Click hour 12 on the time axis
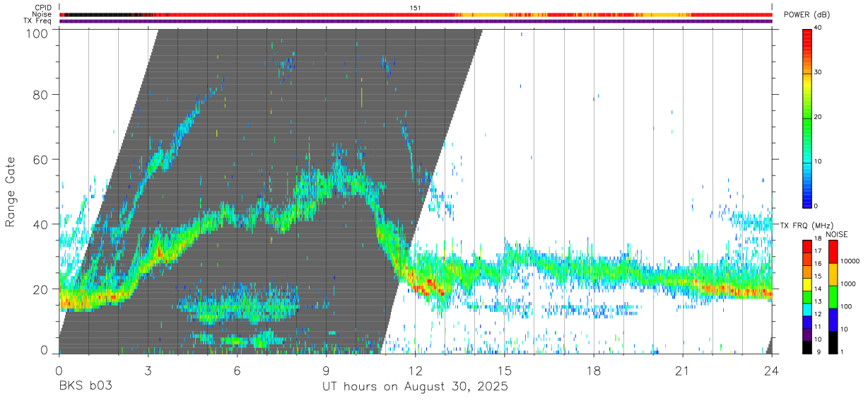 tap(416, 371)
